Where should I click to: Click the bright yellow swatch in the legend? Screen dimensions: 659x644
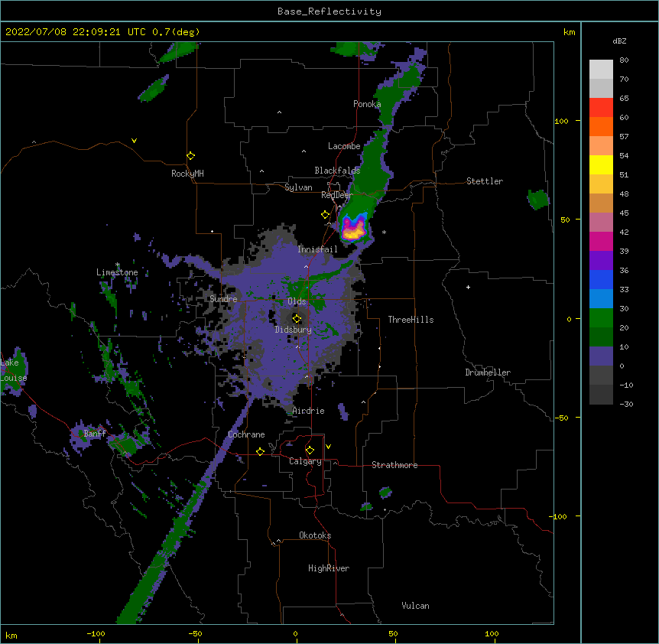(x=601, y=164)
